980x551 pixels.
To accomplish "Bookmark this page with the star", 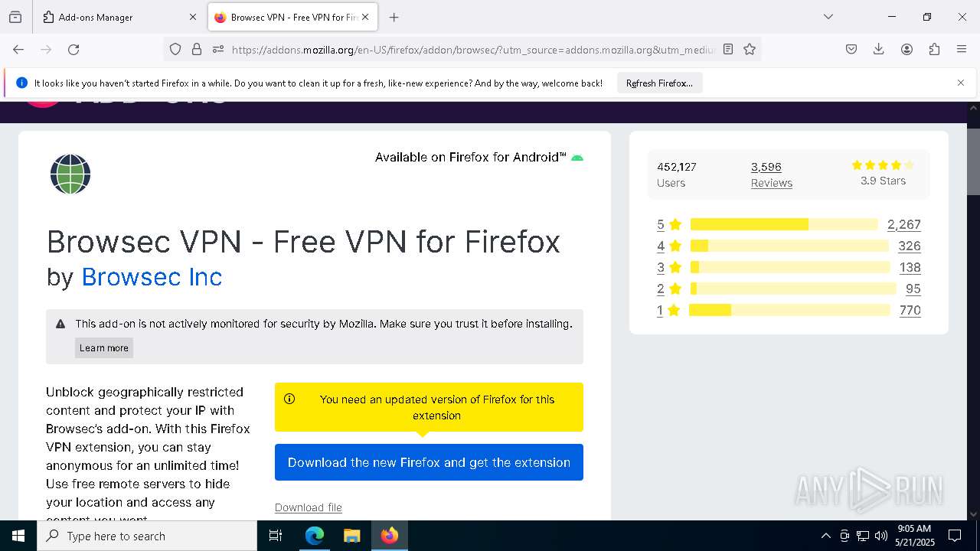I will point(750,49).
